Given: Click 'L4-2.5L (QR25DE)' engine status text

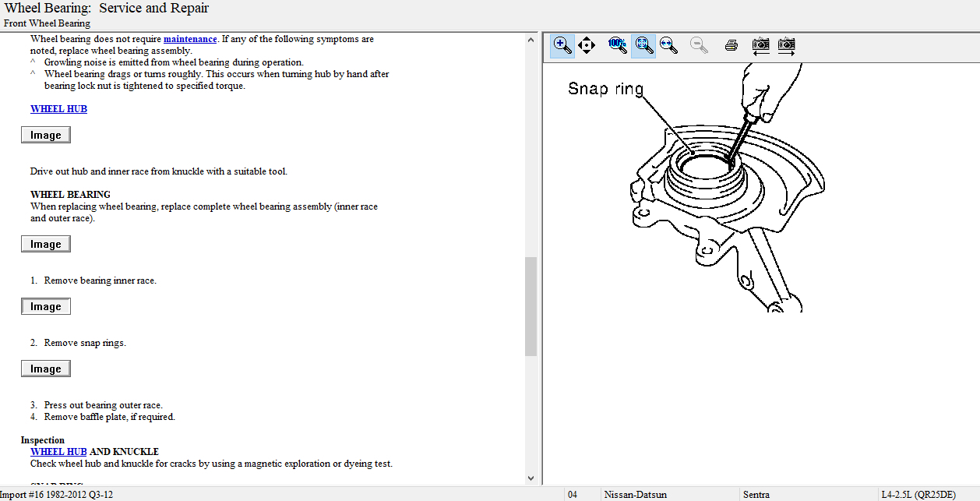Looking at the screenshot, I should point(918,495).
